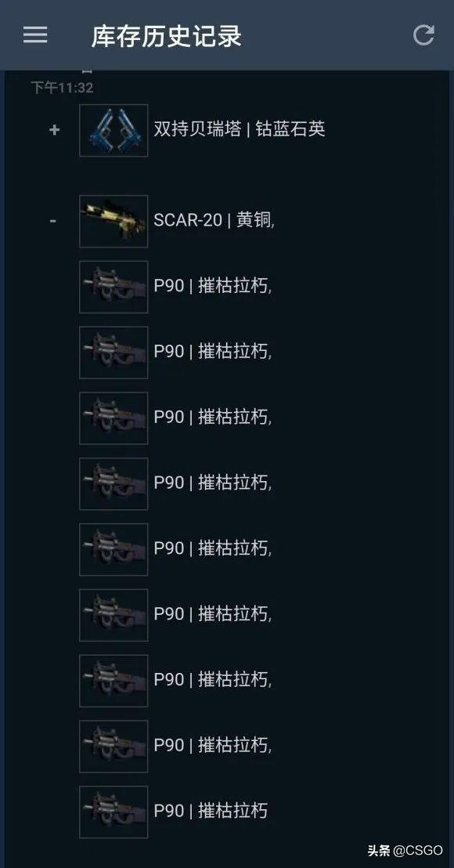Click the second P90 | 摧枯拉朽 name

click(x=212, y=352)
